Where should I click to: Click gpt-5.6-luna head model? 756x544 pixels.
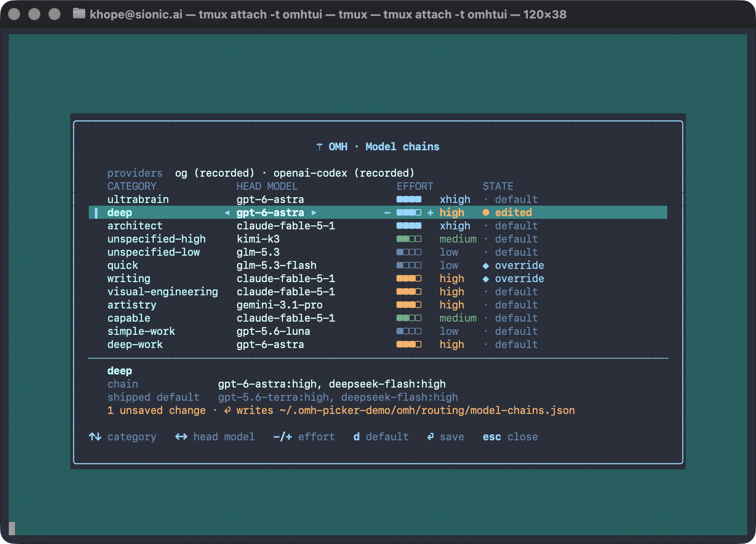273,331
